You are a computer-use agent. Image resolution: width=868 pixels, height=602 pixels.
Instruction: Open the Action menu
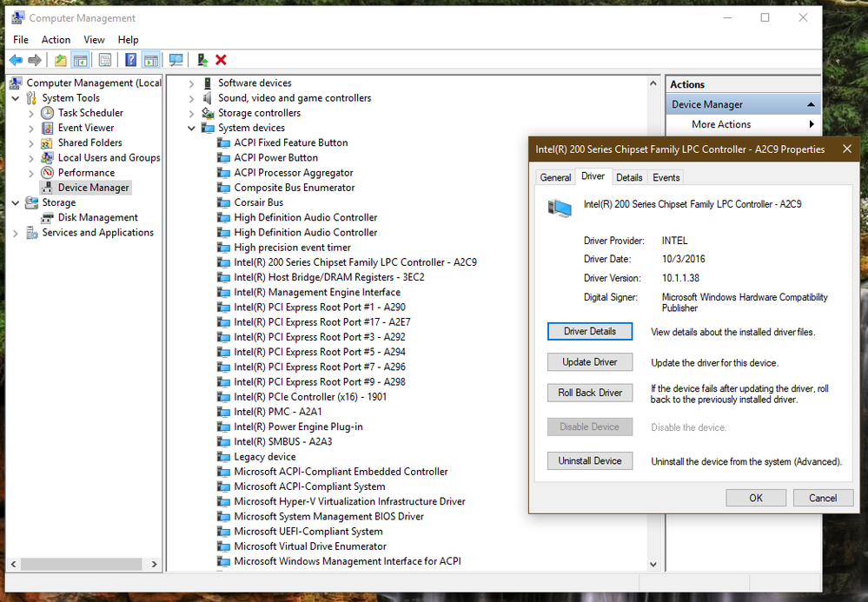tap(56, 40)
